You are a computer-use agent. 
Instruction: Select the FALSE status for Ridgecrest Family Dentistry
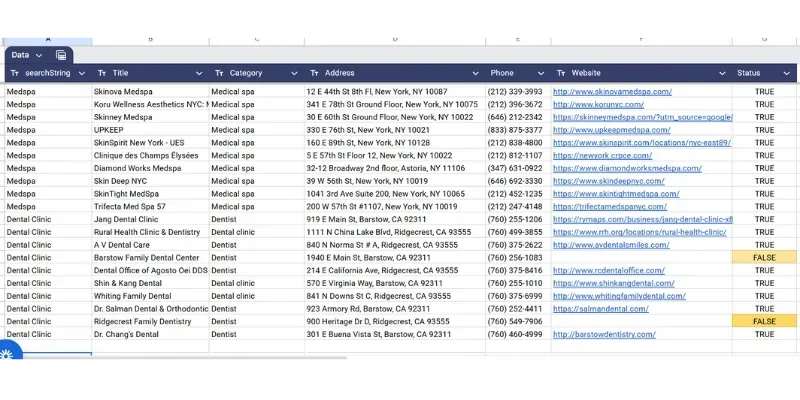point(764,322)
